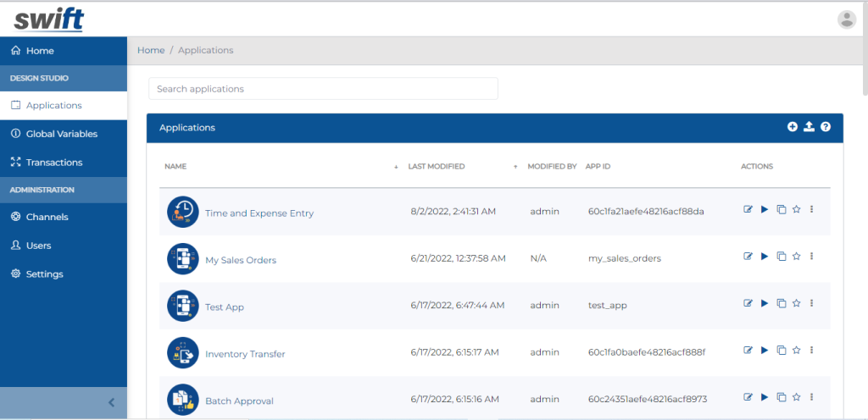
Task: Click the Inventory Transfer app icon
Action: 183,352
